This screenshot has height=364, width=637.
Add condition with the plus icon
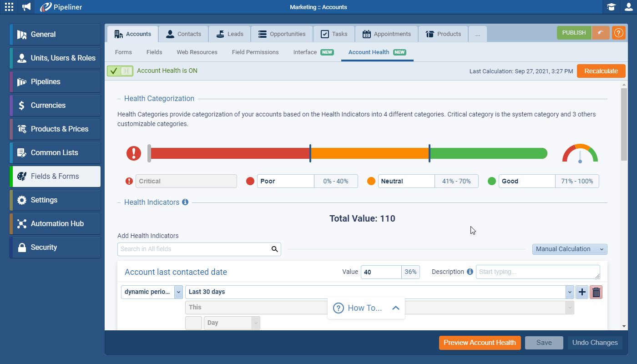[x=582, y=292]
